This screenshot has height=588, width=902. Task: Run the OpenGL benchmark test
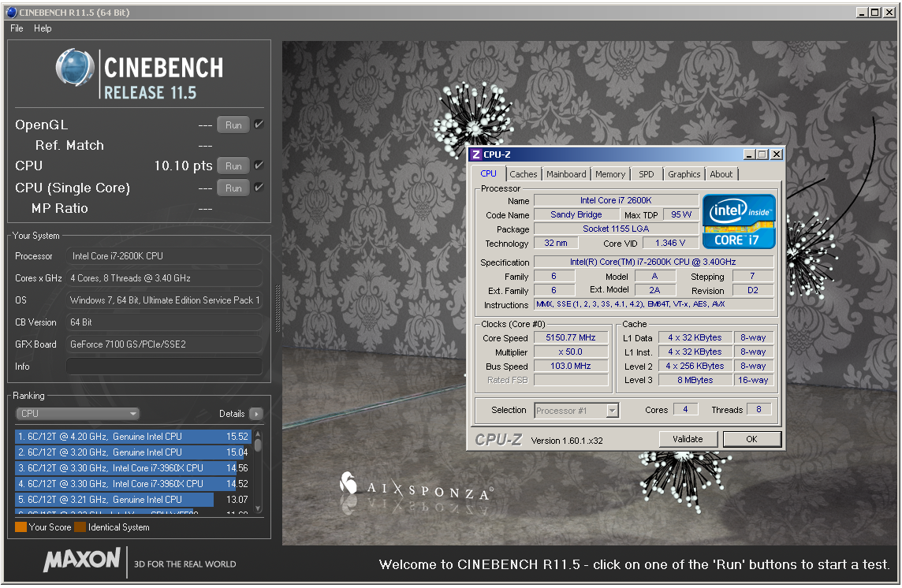click(x=233, y=125)
